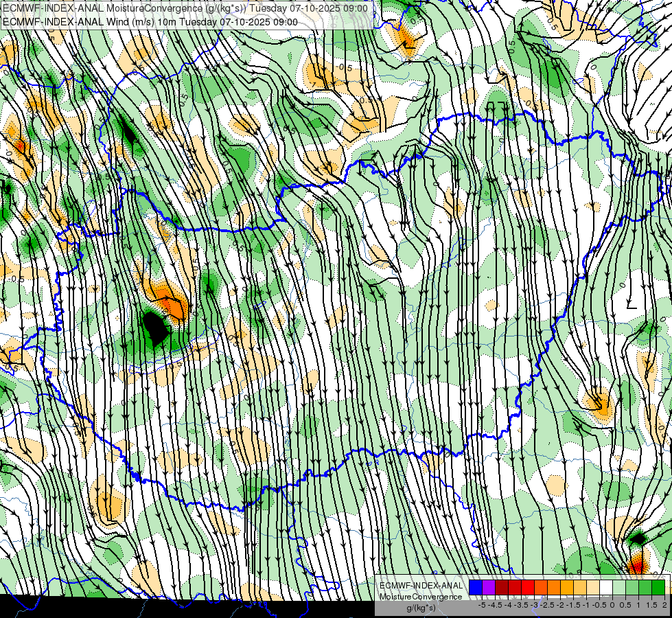Click the '-3.5' legend tick label
Viewport: 672px width, 618px height.
521,605
